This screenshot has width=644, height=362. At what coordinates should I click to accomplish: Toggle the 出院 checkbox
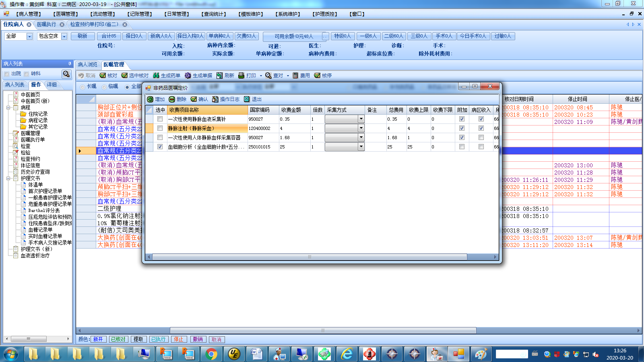click(x=6, y=74)
